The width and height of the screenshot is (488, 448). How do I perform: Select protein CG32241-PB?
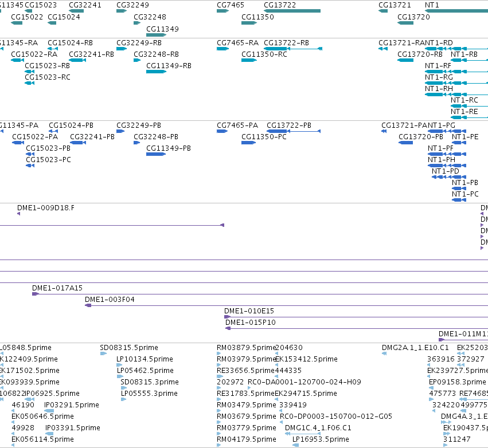click(x=92, y=137)
